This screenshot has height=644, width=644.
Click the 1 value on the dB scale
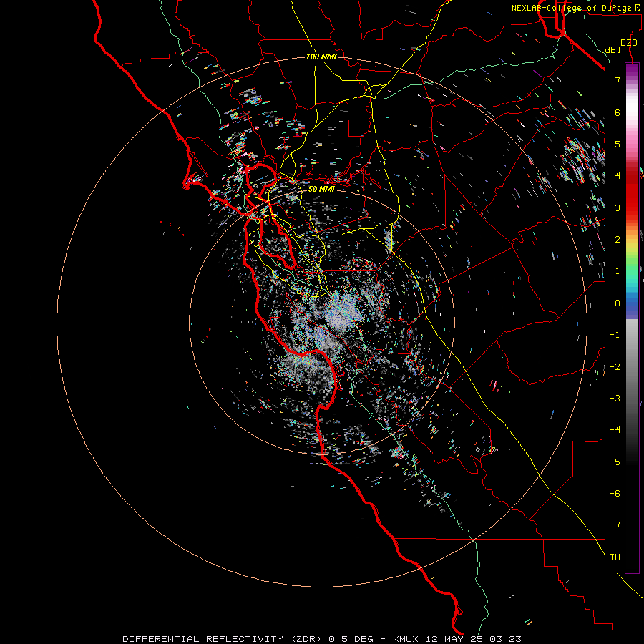618,271
